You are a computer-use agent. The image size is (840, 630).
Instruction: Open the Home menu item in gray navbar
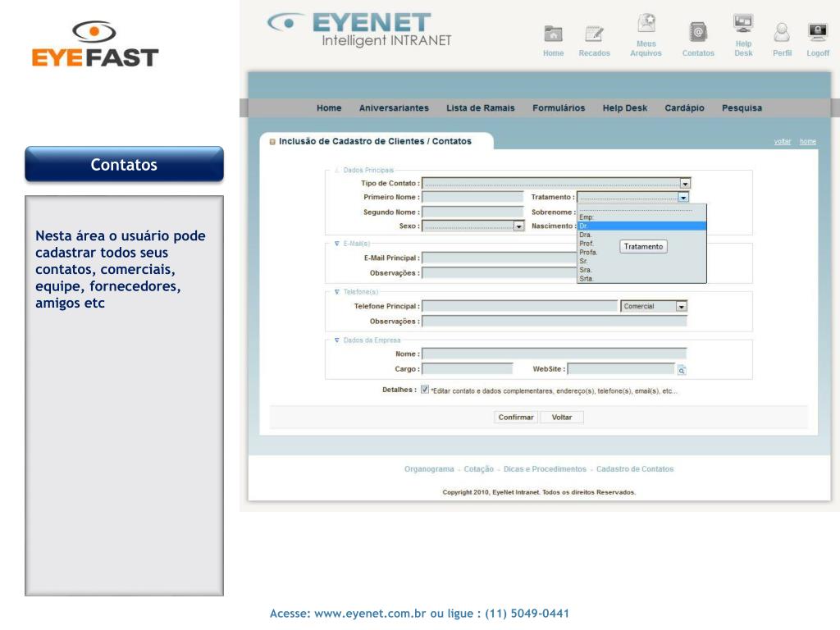coord(329,107)
